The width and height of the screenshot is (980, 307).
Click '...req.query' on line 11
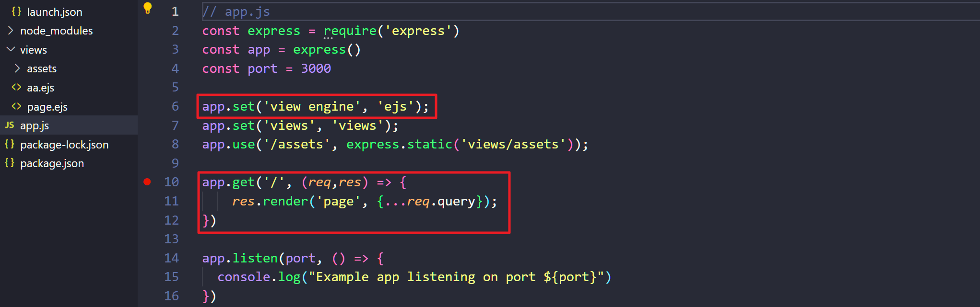430,201
